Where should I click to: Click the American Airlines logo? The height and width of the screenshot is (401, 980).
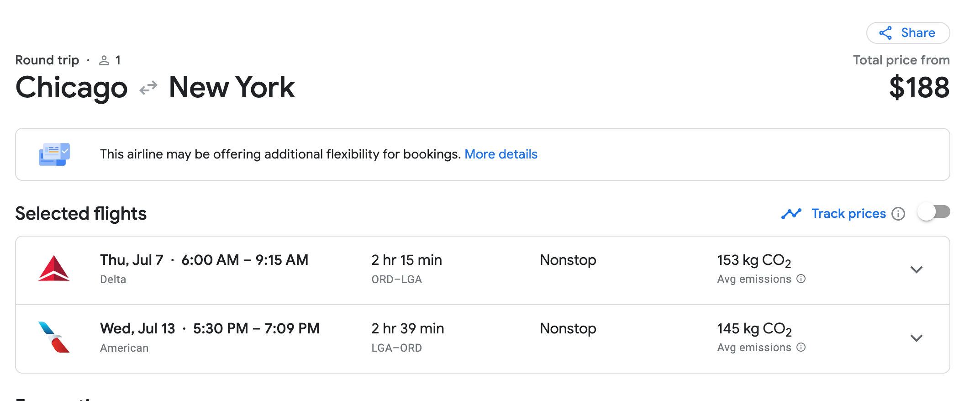pyautogui.click(x=54, y=337)
